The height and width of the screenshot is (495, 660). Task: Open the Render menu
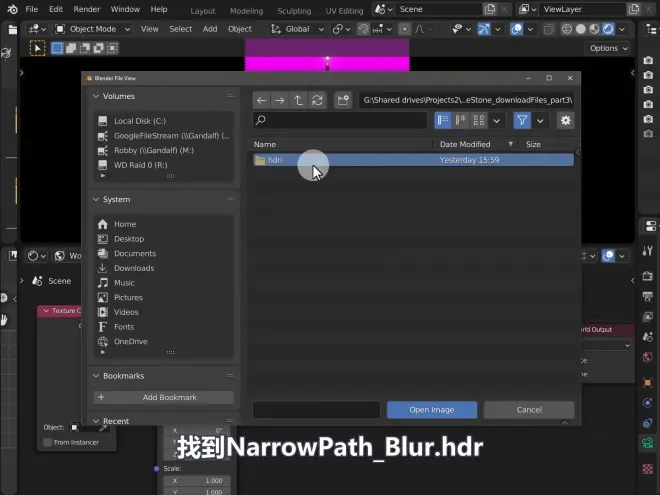click(87, 9)
